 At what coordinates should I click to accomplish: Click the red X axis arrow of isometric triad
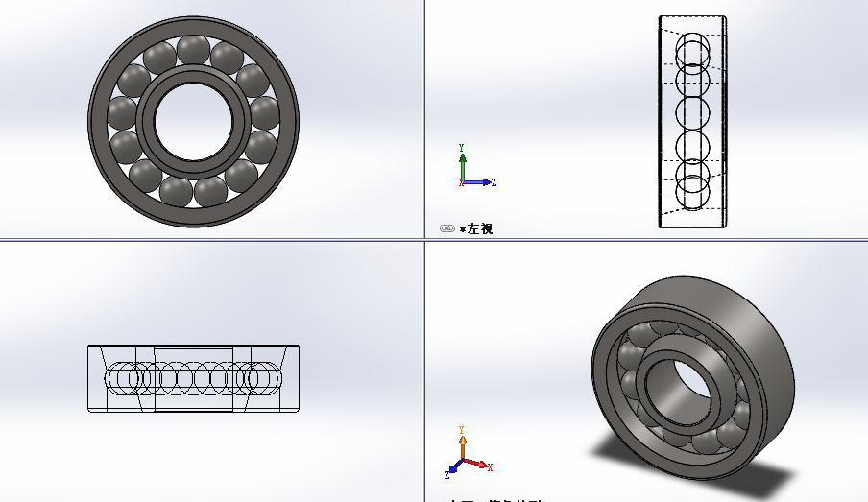coord(478,464)
